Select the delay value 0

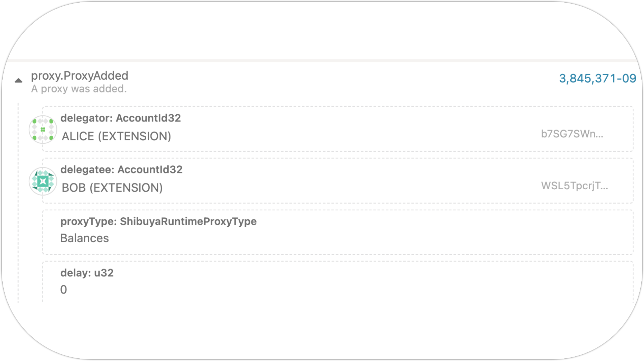[64, 289]
